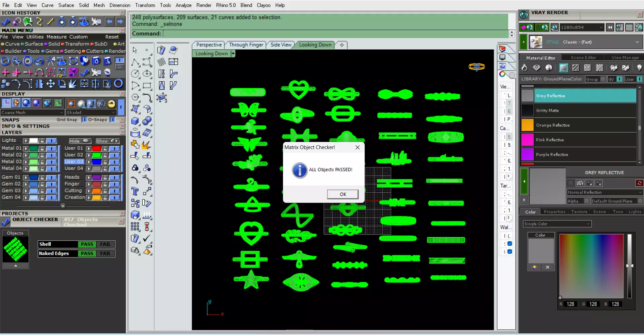Toggle the GV library switch
This screenshot has height=335, width=644.
pyautogui.click(x=619, y=79)
